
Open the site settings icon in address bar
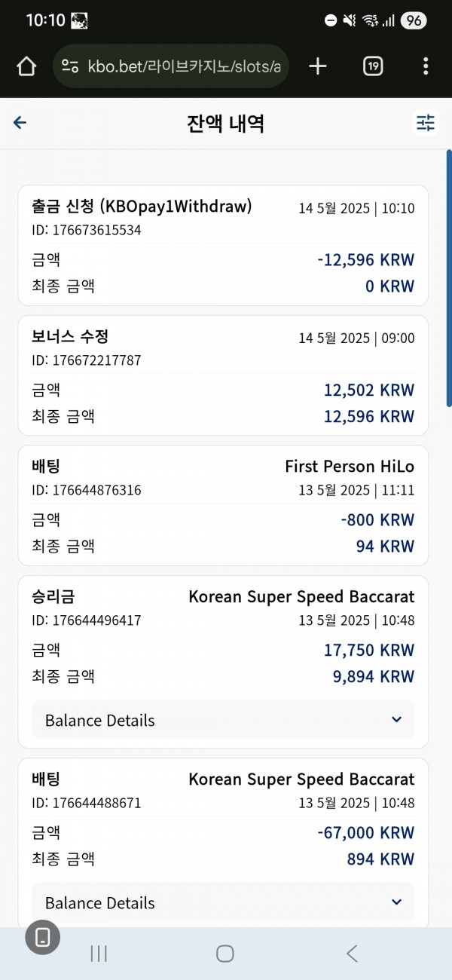point(70,66)
